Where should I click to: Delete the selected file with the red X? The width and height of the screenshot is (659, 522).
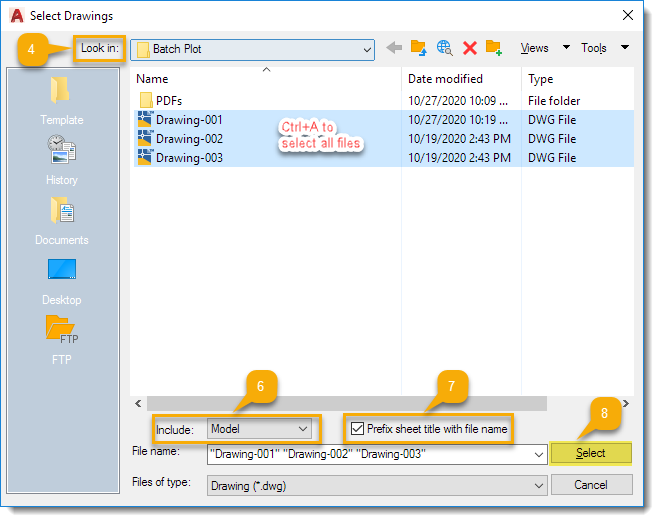click(469, 48)
